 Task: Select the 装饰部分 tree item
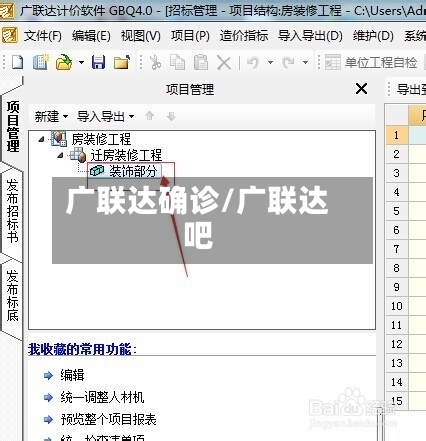[x=133, y=171]
